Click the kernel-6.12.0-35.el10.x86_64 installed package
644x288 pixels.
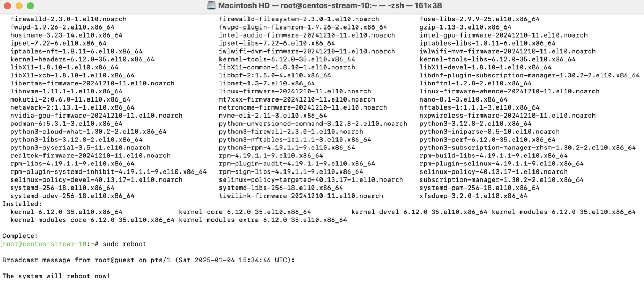[x=67, y=212]
